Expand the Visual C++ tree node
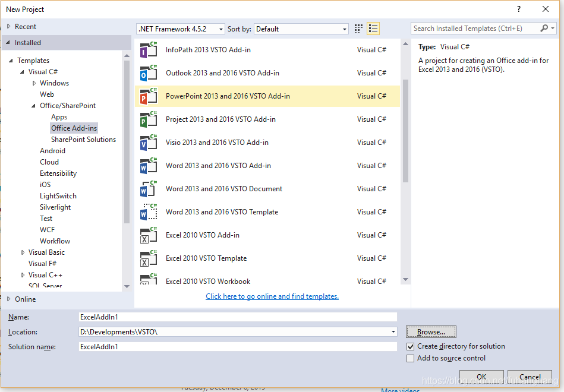 [23, 275]
